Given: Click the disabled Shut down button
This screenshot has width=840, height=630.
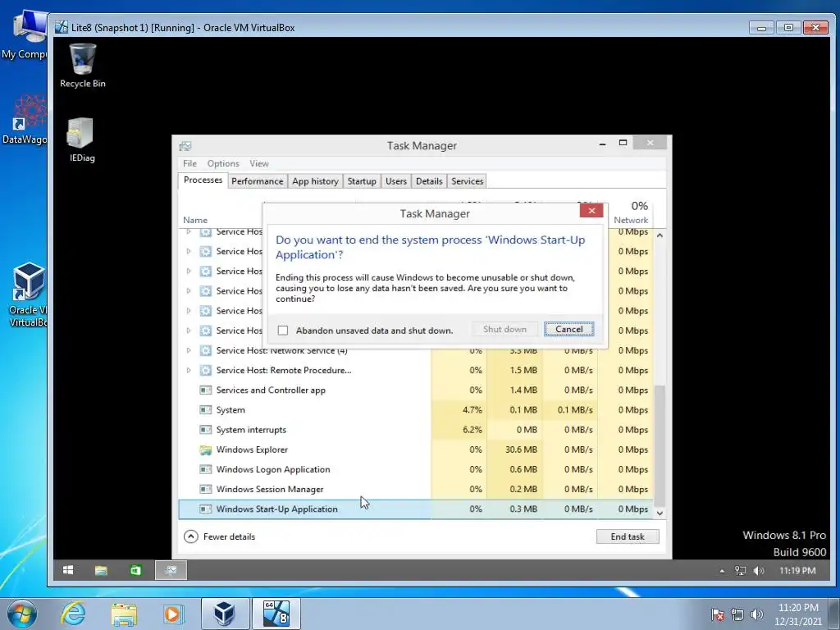Looking at the screenshot, I should (504, 330).
